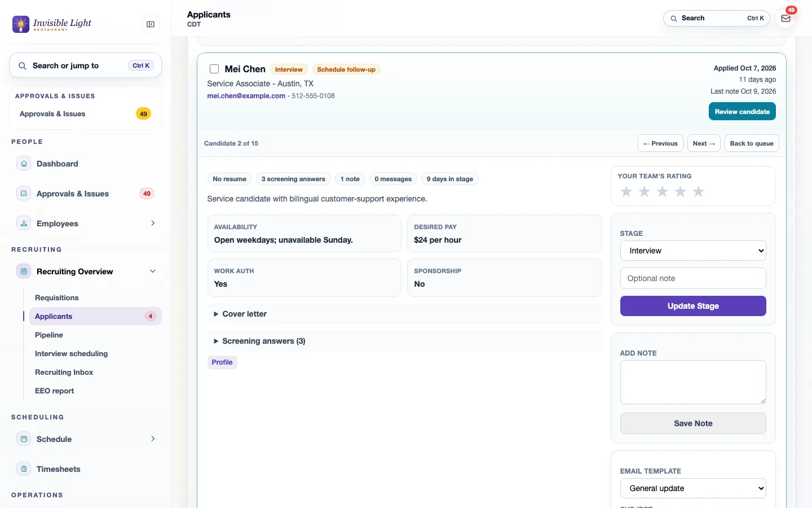This screenshot has height=508, width=812.
Task: Go to Pipeline page
Action: (49, 335)
